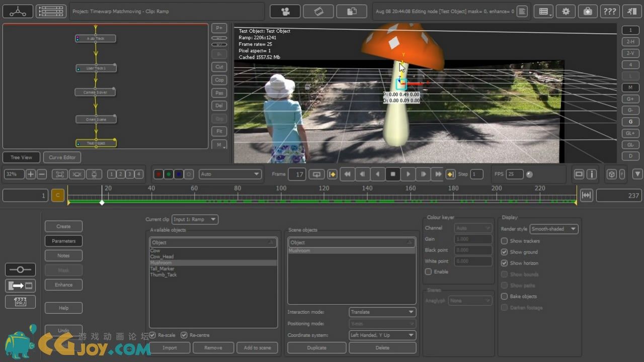Toggle the Re-centre checkbox

coord(184,335)
